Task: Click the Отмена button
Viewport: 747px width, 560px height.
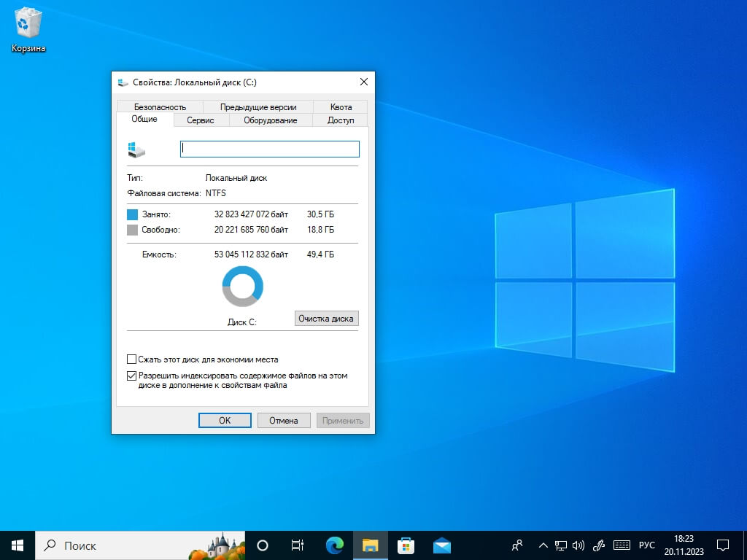Action: [284, 421]
